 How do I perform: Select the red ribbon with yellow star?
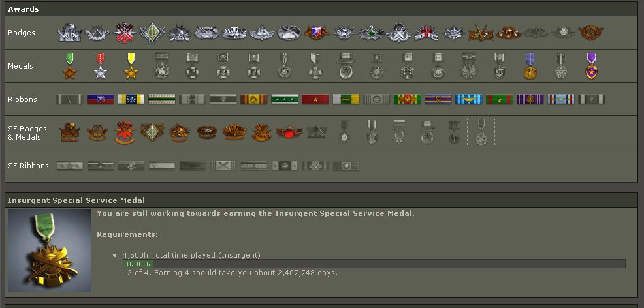pyautogui.click(x=315, y=99)
